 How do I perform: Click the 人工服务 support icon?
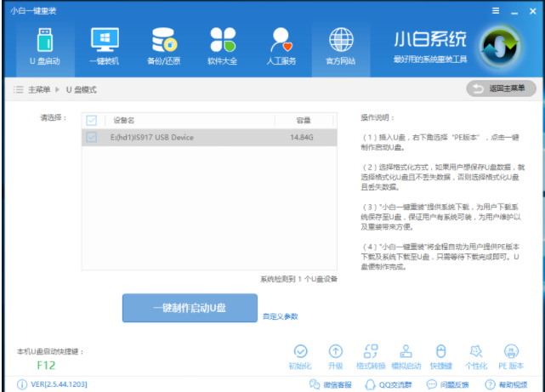(x=281, y=46)
